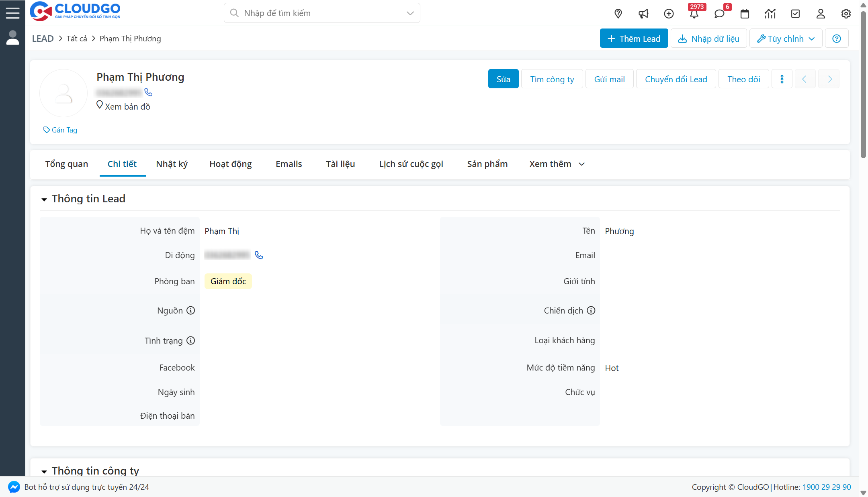Click the call phone icon beside Di động
868x497 pixels.
click(x=259, y=255)
